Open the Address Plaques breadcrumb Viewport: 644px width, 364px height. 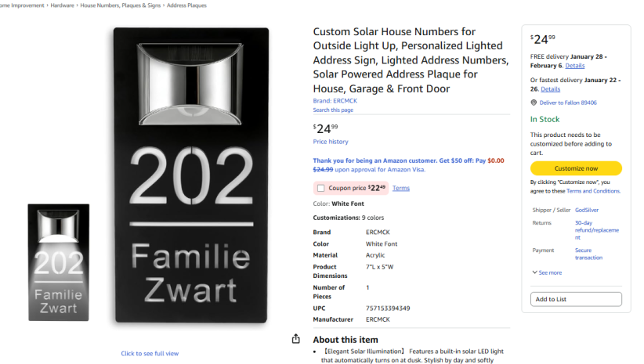coord(186,5)
